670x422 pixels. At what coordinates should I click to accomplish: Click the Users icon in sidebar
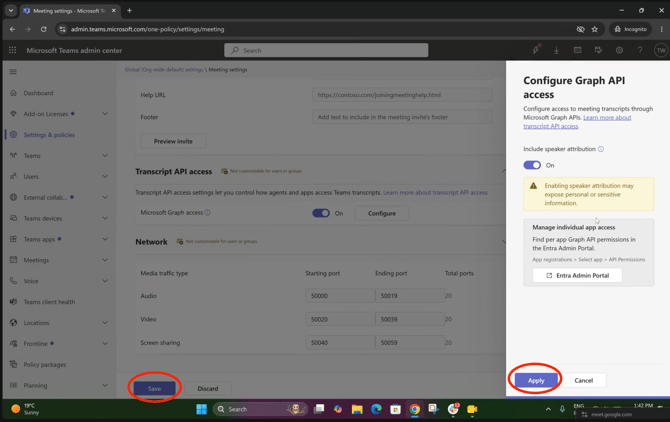coord(13,176)
